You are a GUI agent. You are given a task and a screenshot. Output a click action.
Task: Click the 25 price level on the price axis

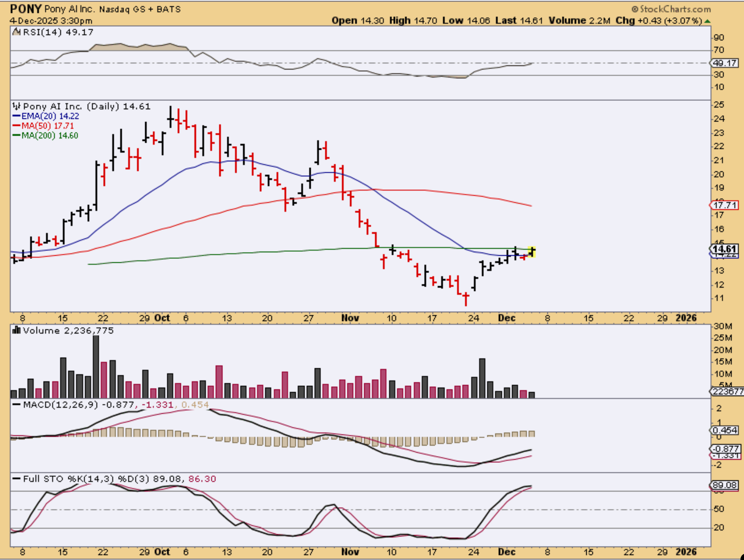click(x=719, y=105)
